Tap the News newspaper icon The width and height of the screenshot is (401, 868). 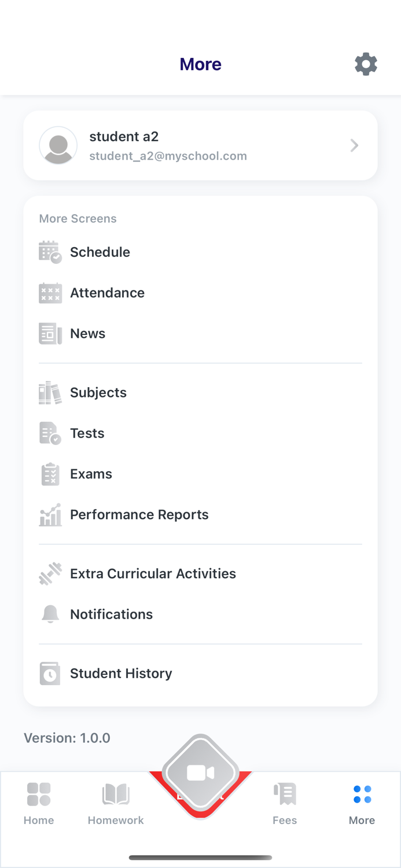[x=50, y=334]
